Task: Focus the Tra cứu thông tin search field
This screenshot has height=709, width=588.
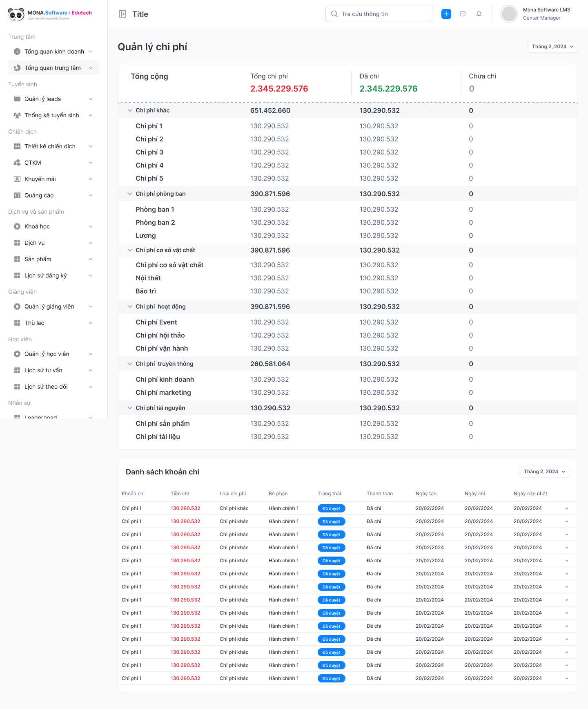Action: [379, 14]
